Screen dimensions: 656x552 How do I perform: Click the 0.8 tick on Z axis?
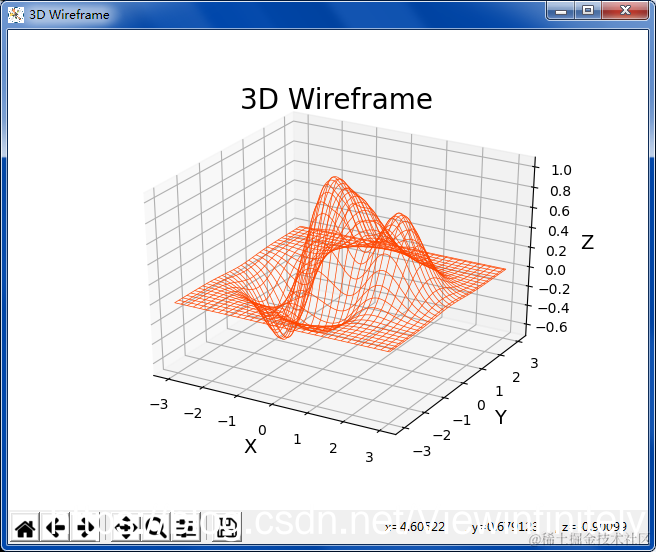click(560, 191)
